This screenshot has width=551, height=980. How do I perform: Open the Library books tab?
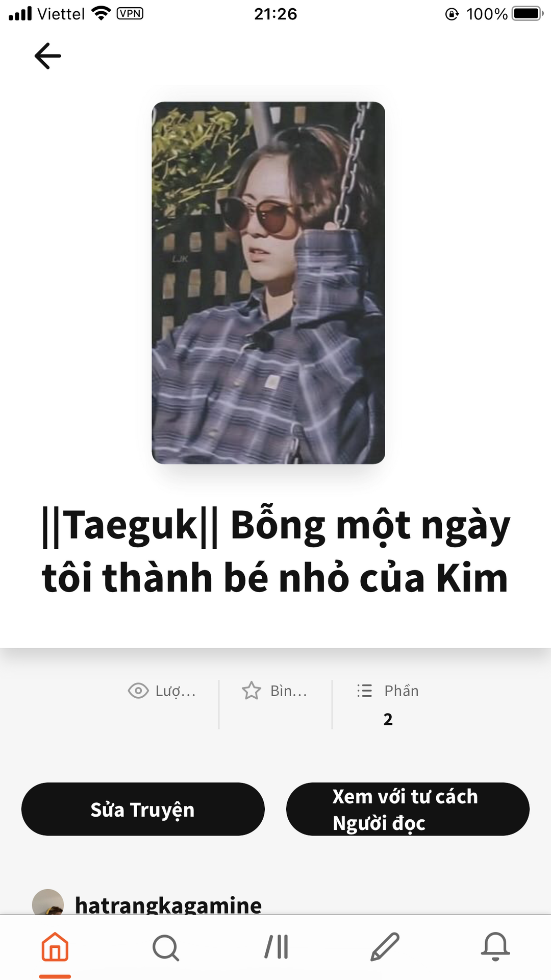coord(276,947)
